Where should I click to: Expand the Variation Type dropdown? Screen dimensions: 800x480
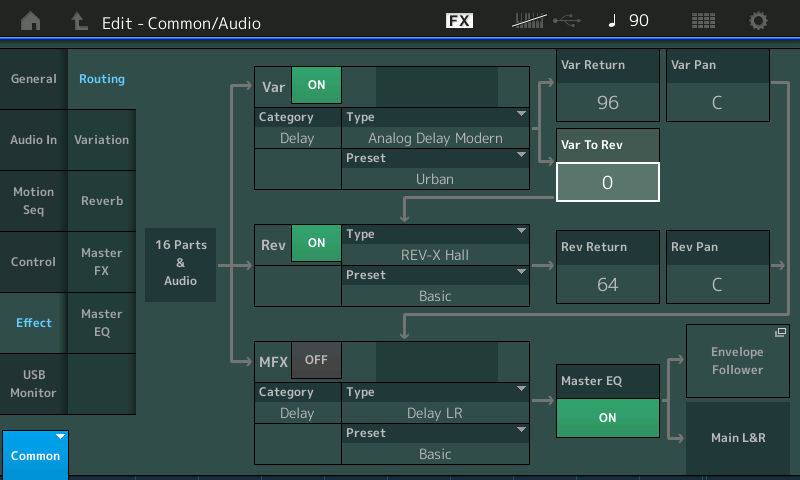[435, 128]
